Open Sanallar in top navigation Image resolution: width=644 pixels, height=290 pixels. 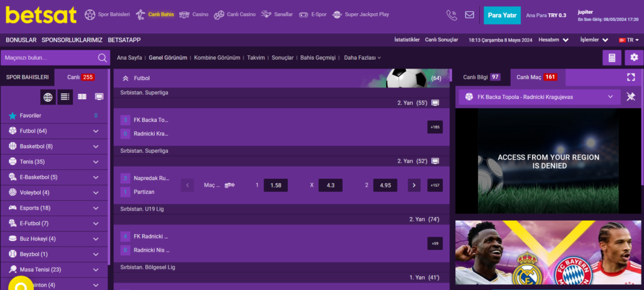coord(277,15)
